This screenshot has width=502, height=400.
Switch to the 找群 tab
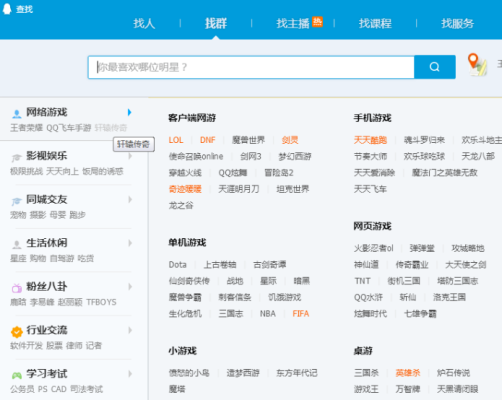click(216, 23)
